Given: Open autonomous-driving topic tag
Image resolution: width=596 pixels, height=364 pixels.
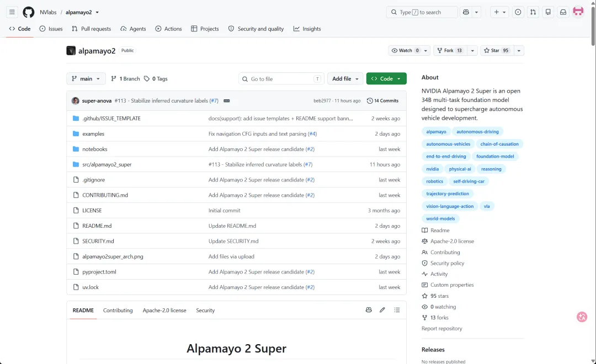Looking at the screenshot, I should pyautogui.click(x=477, y=131).
